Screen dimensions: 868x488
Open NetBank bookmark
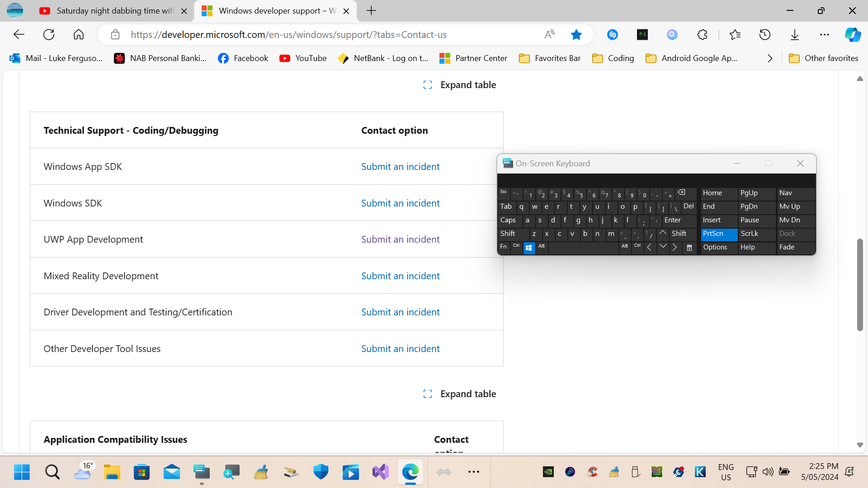coord(383,58)
